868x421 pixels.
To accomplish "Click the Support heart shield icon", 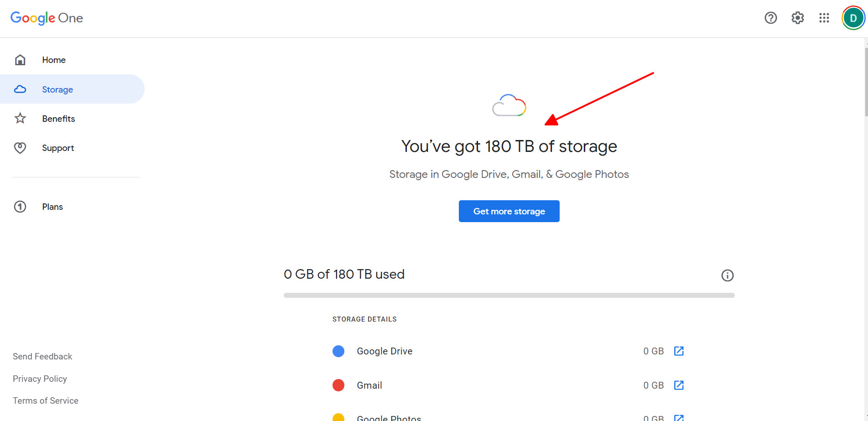I will tap(20, 148).
